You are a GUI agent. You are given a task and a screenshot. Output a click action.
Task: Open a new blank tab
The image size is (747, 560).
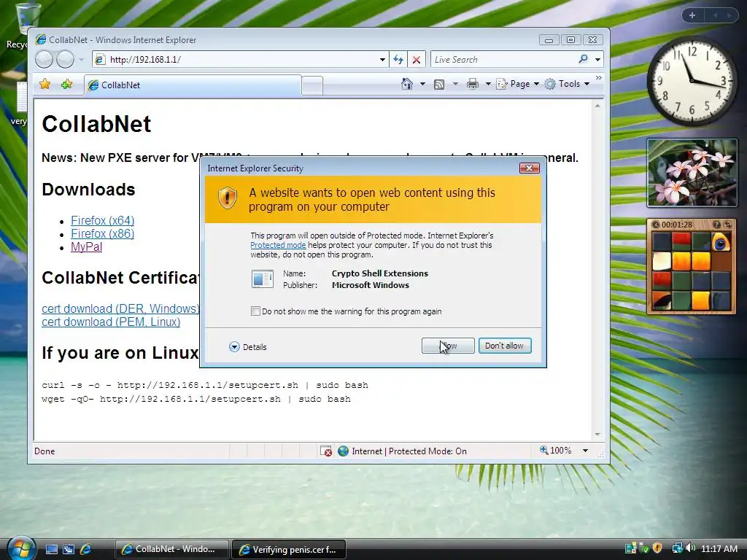(x=312, y=86)
